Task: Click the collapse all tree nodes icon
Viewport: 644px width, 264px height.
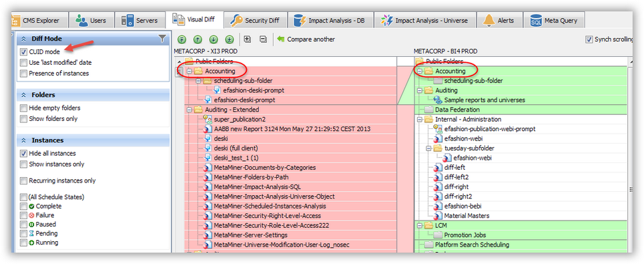Action: (x=263, y=39)
